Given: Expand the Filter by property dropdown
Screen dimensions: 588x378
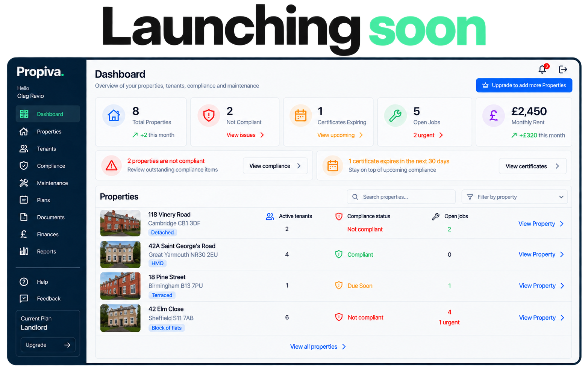Looking at the screenshot, I should (x=515, y=197).
